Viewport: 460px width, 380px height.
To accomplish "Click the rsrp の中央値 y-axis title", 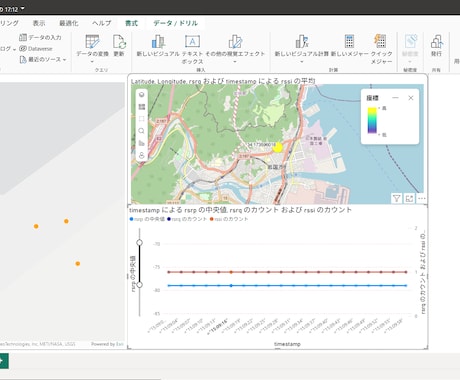I will [x=133, y=274].
